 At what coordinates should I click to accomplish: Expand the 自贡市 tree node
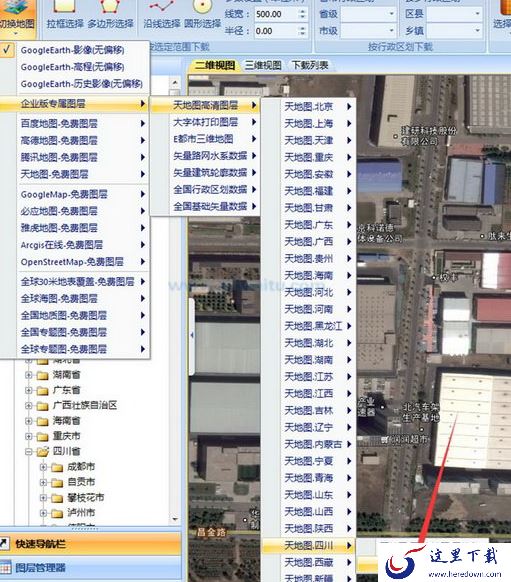(x=43, y=482)
